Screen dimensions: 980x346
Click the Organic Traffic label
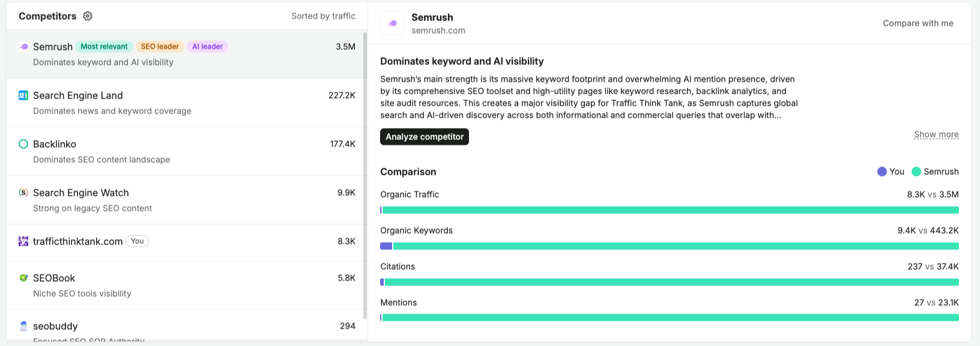click(x=410, y=195)
